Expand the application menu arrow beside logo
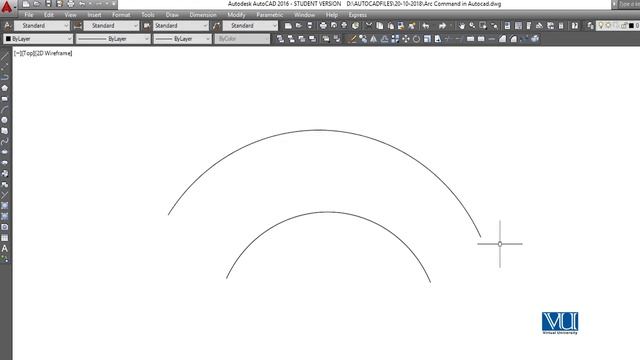The width and height of the screenshot is (640, 360). pos(15,7)
